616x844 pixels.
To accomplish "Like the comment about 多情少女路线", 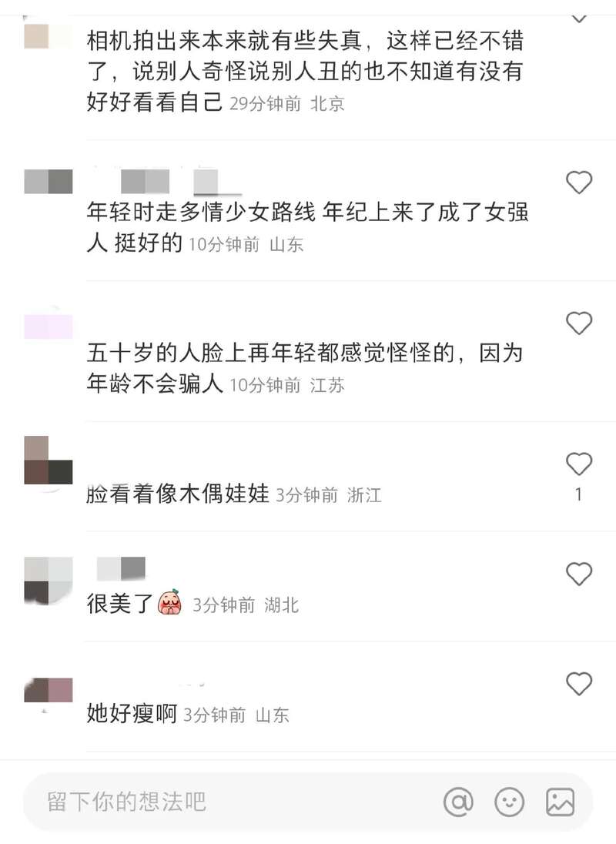I will click(579, 183).
